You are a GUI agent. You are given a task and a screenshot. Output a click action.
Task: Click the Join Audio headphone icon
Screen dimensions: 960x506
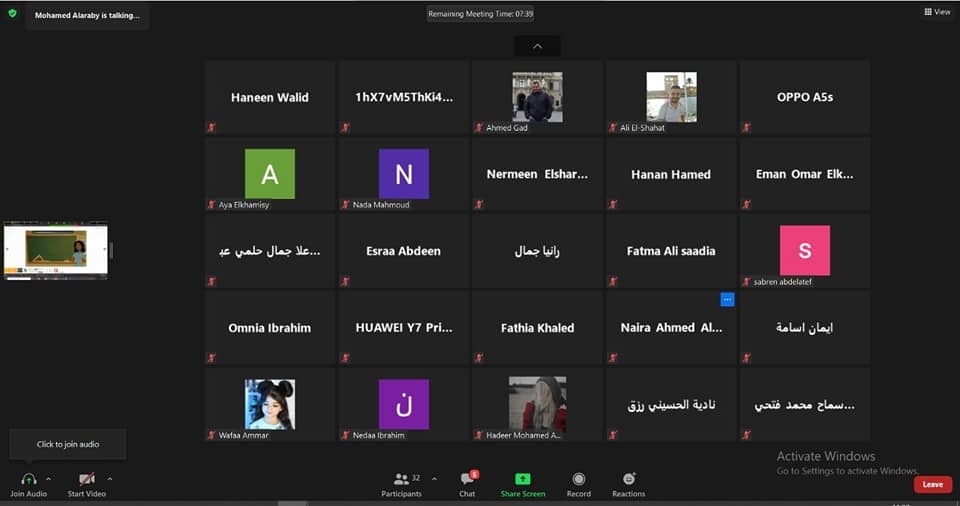coord(28,479)
